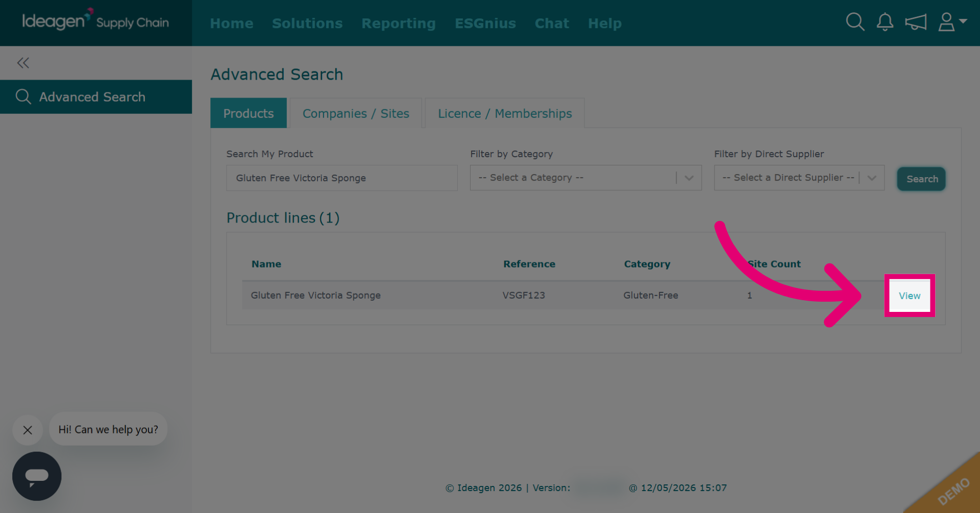Expand Filter by Category dropdown
The width and height of the screenshot is (980, 513).
586,178
